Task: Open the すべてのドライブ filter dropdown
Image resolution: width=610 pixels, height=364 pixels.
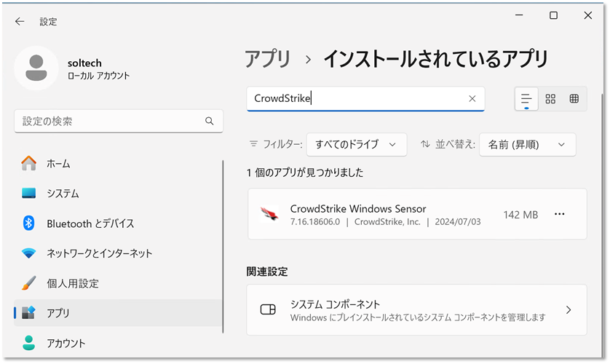Action: (x=357, y=145)
